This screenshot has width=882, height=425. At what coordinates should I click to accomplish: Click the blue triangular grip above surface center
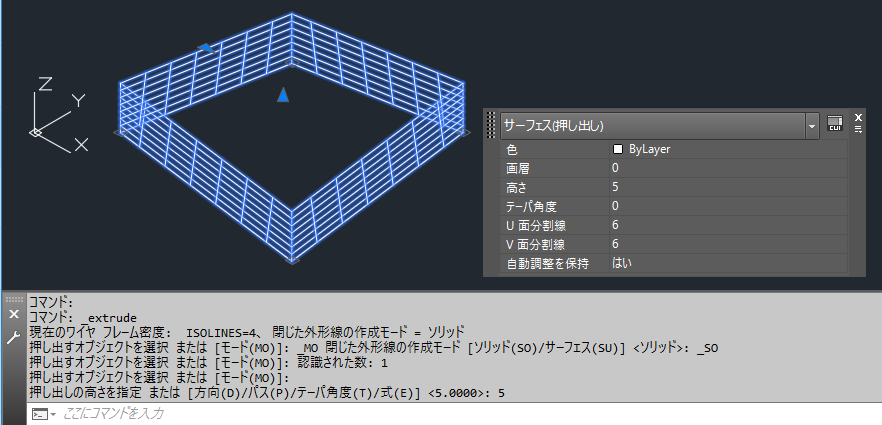tap(283, 94)
